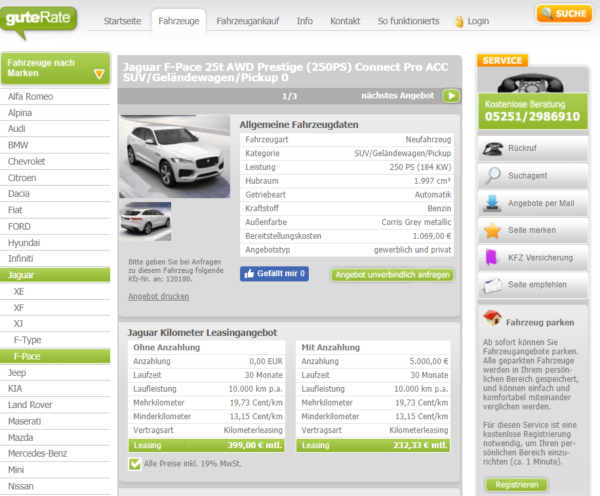Click the purple KFZ Versicherung icon
Screen dimensions: 600x496
491,258
